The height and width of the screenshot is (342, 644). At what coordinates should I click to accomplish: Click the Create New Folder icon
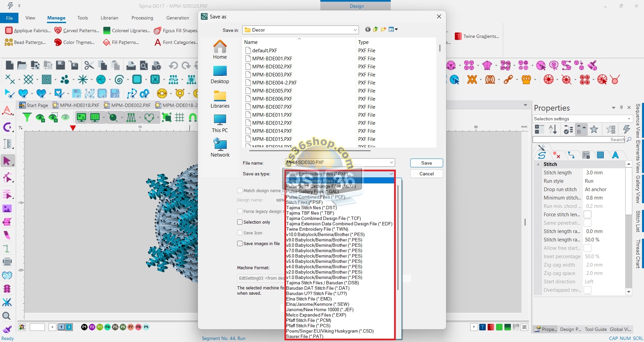tap(383, 30)
